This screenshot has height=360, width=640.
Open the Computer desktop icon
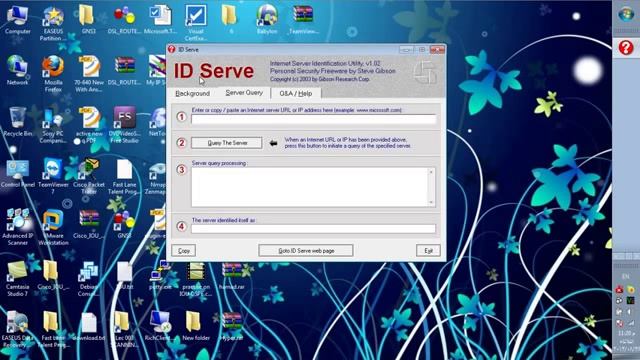(17, 19)
